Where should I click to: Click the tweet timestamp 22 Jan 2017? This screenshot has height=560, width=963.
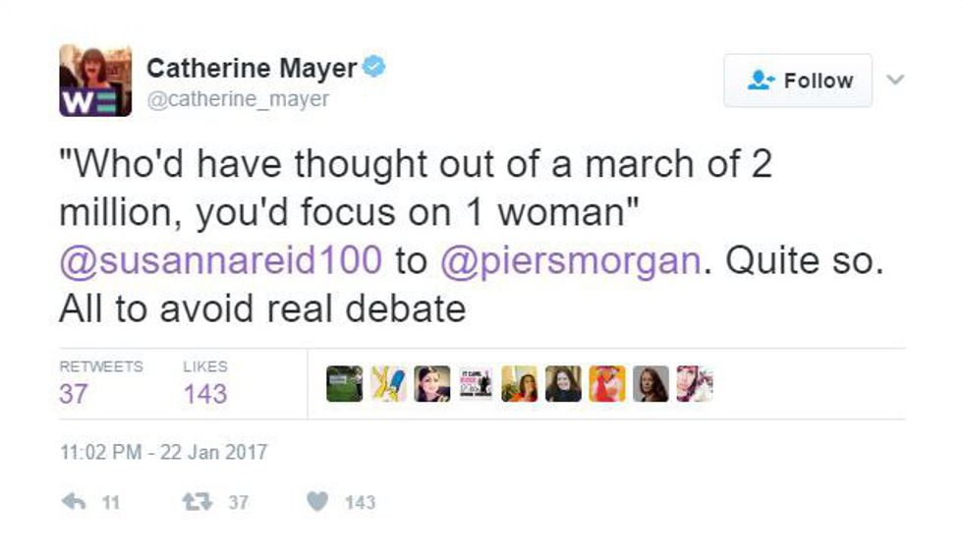(163, 453)
